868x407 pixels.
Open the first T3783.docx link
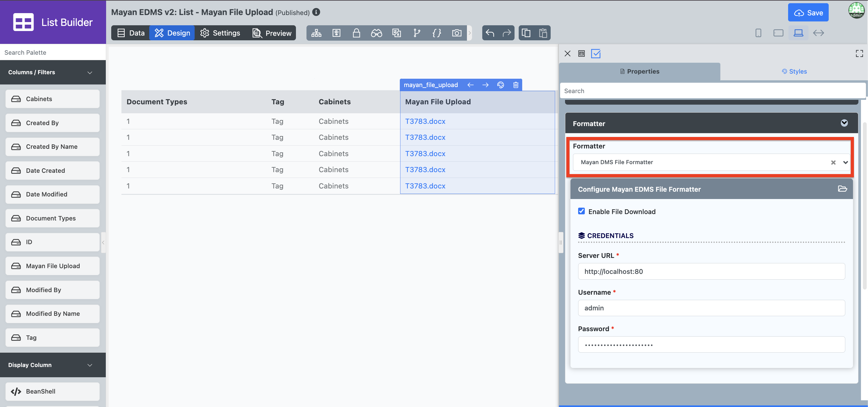click(425, 121)
